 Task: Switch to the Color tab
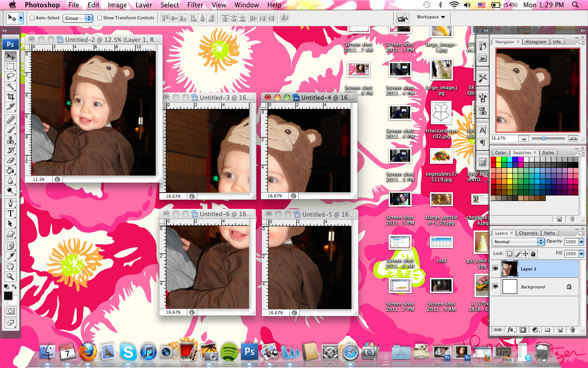501,153
